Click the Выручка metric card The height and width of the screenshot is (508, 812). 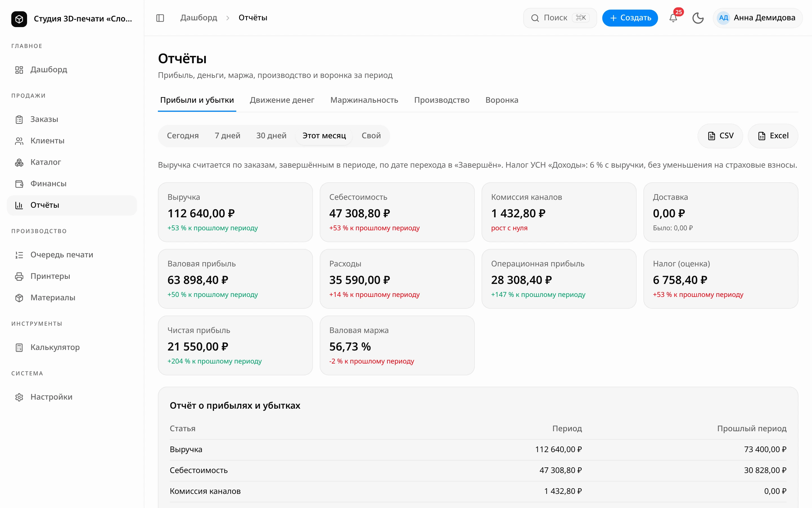(235, 212)
